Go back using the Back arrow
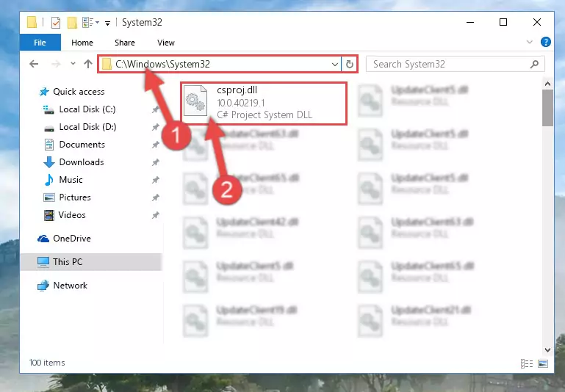The height and width of the screenshot is (392, 565). tap(34, 64)
